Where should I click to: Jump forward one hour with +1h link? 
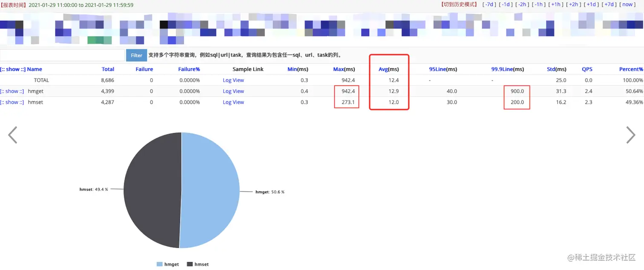(555, 4)
